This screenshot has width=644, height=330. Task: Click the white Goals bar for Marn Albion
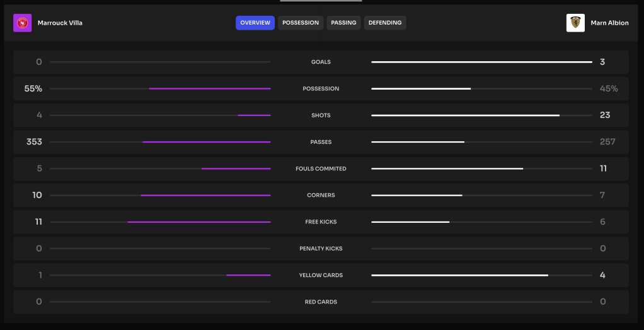(x=481, y=62)
